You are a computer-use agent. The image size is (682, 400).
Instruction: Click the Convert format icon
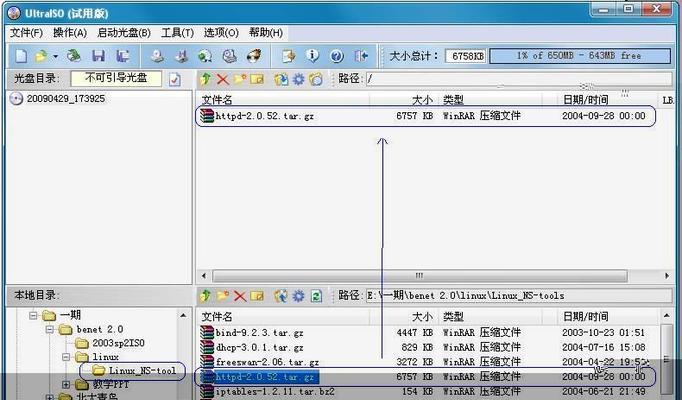click(x=205, y=56)
